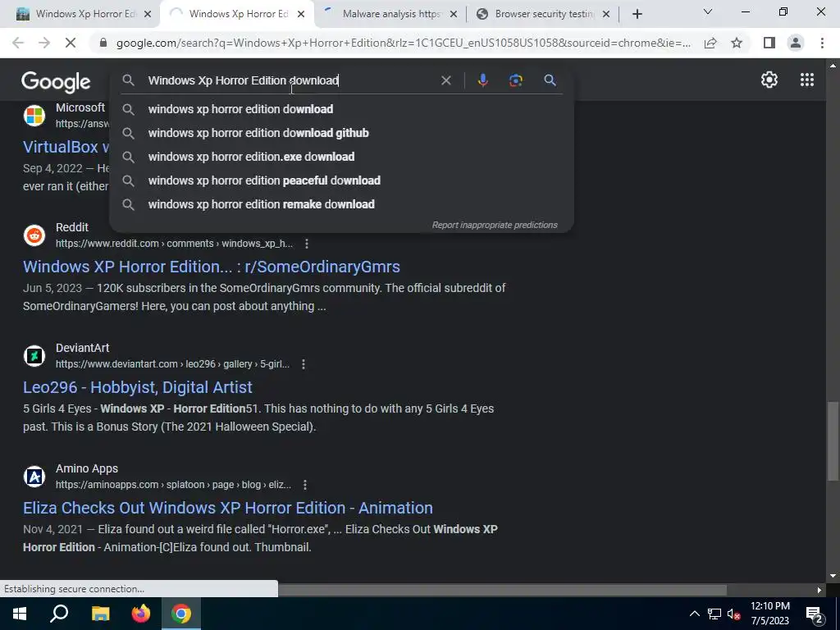Click Amino Apps site favicon
This screenshot has width=840, height=630.
click(x=34, y=477)
